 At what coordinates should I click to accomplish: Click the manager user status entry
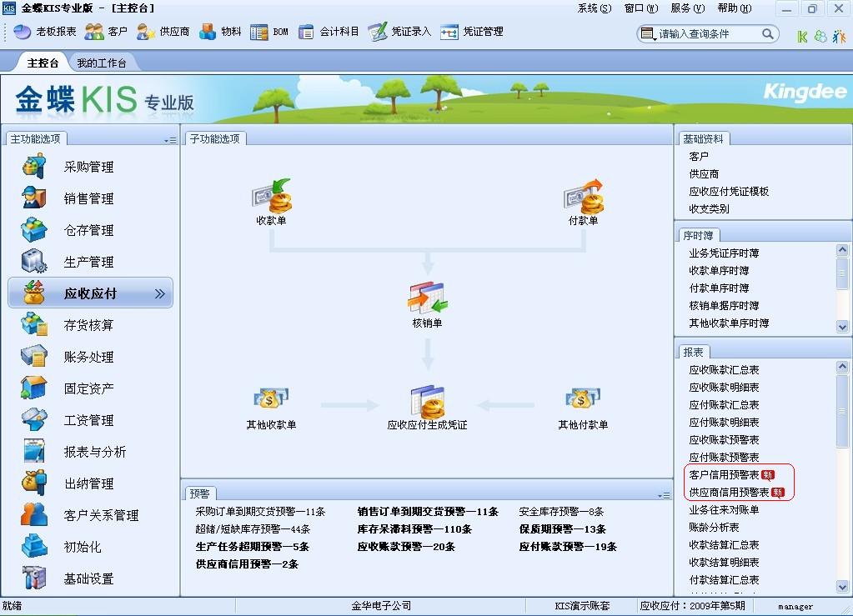tap(795, 606)
